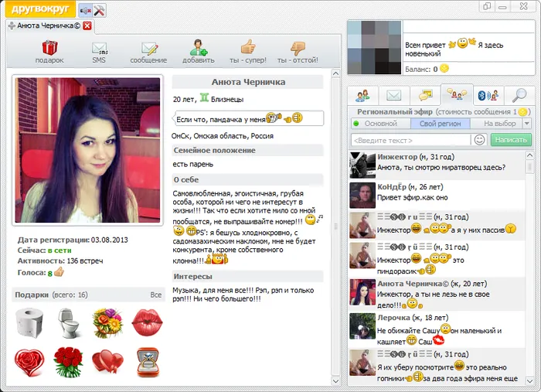
Task: Select the 'Основной' ether channel
Action: [381, 124]
